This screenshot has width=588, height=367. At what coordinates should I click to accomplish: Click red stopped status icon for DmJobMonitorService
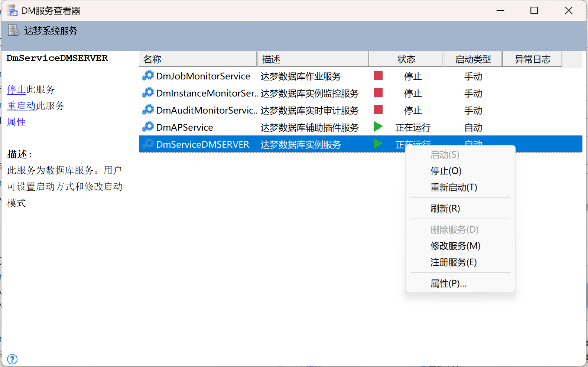click(x=378, y=75)
